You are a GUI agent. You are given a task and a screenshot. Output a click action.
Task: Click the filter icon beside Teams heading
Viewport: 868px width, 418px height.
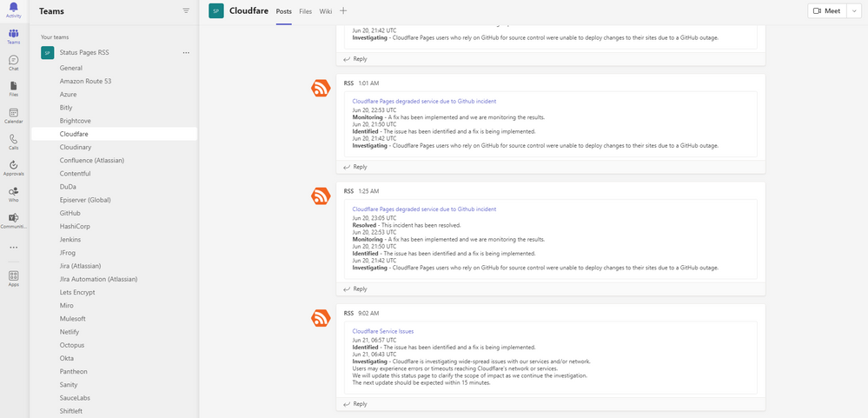click(186, 10)
